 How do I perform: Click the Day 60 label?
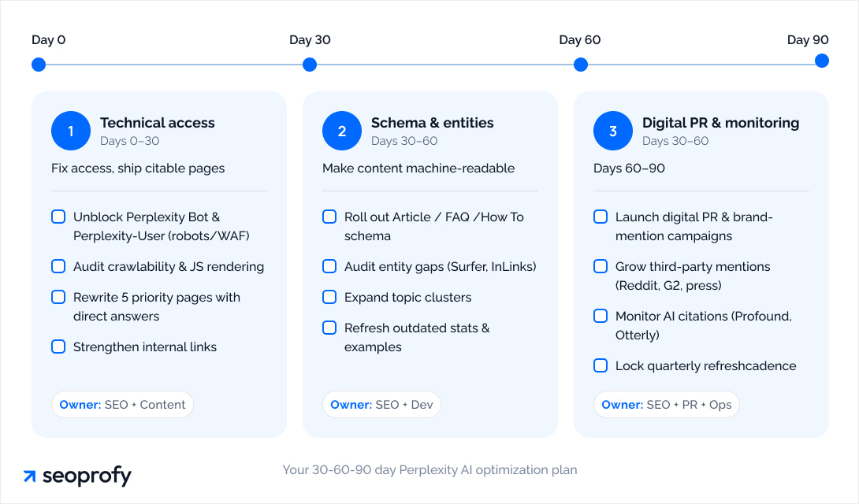point(579,40)
